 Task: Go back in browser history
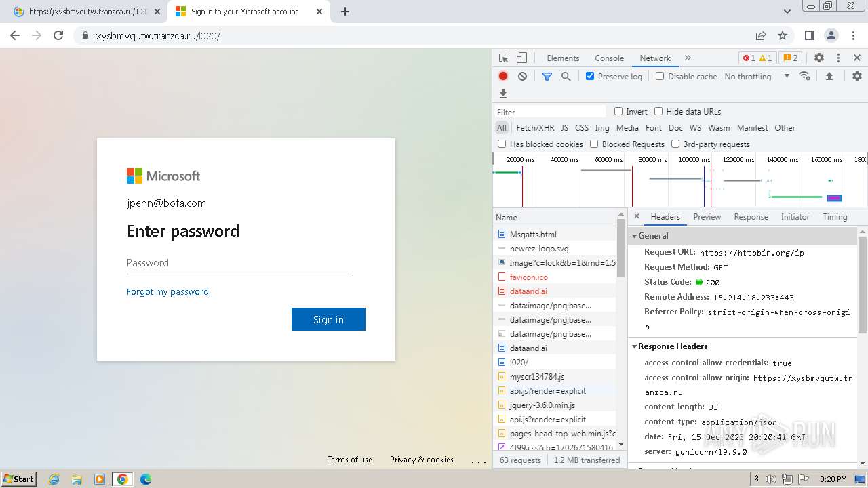[15, 35]
